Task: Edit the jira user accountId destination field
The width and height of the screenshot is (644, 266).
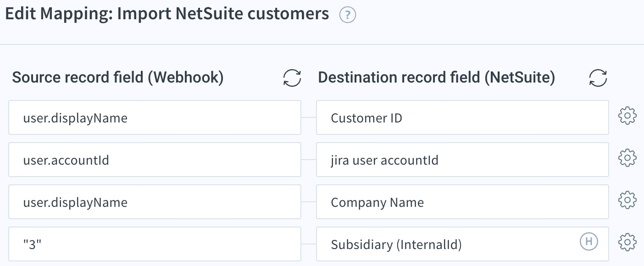Action: coord(462,160)
